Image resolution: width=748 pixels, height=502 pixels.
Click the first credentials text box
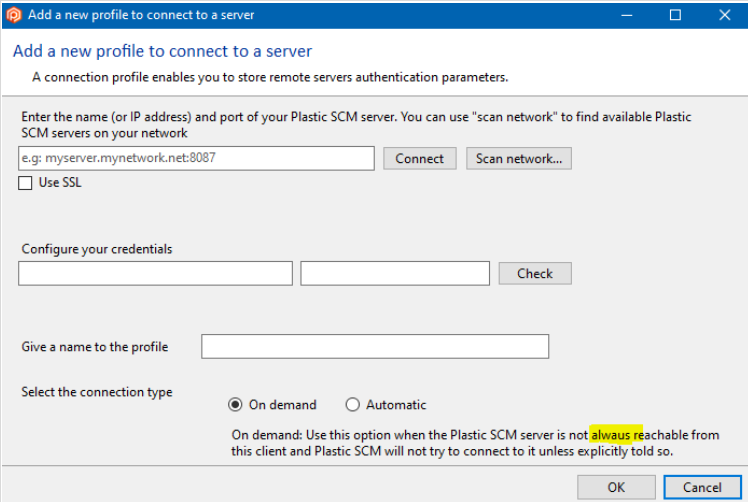coord(155,273)
